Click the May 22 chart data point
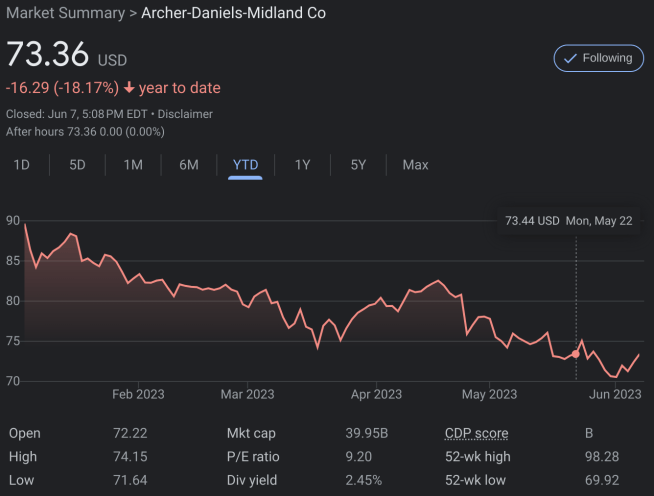Viewport: 654px width, 496px height. coord(576,354)
